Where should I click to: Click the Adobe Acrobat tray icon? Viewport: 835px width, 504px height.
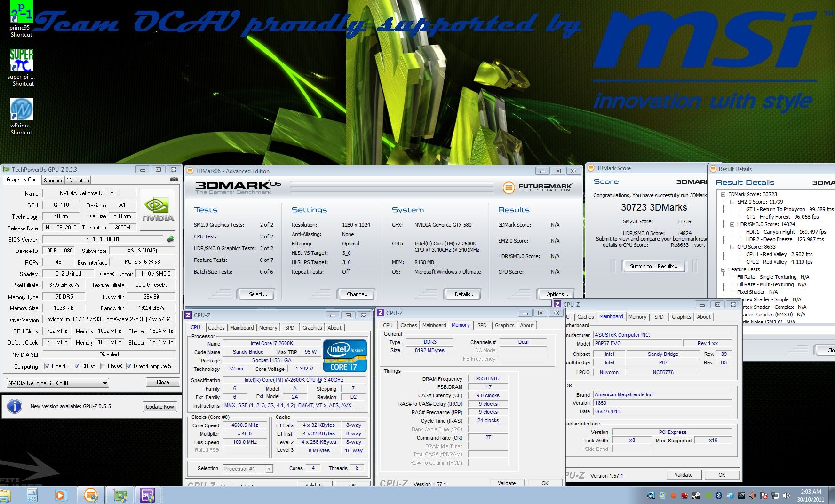(684, 496)
